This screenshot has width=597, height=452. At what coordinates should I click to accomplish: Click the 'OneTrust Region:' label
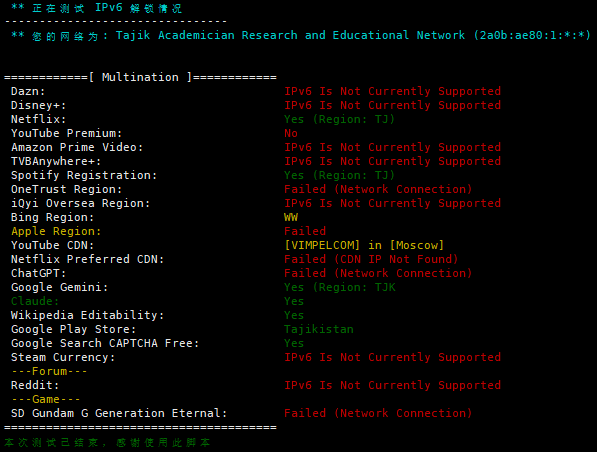pos(66,189)
